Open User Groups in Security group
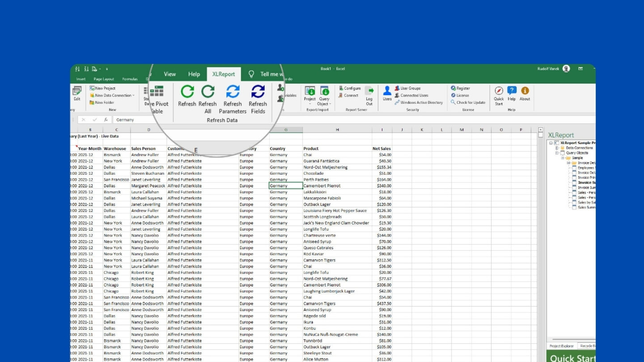The image size is (644, 362). [x=407, y=88]
